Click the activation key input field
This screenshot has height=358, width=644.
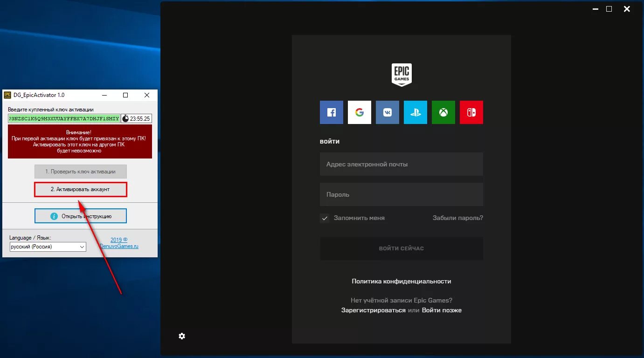click(64, 118)
